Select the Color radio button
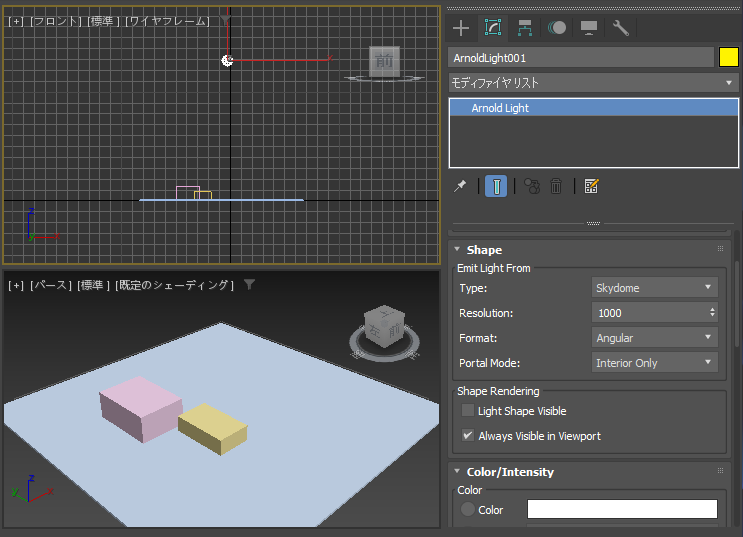Screen dimensions: 743x537 coord(468,510)
